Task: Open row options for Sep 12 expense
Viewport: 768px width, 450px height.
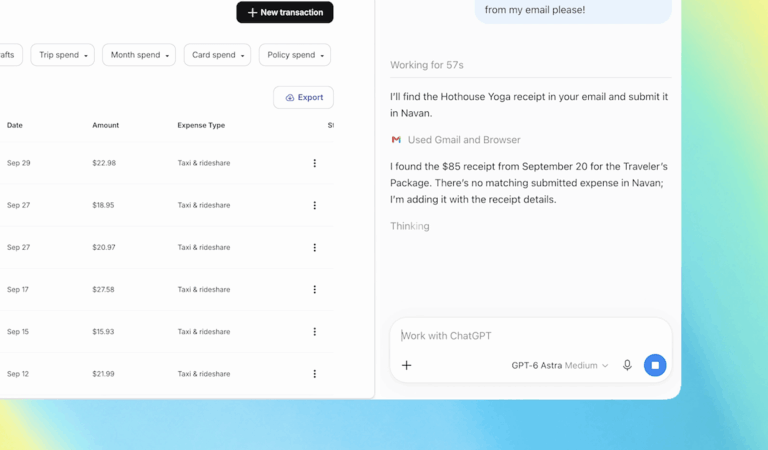Action: [x=314, y=374]
